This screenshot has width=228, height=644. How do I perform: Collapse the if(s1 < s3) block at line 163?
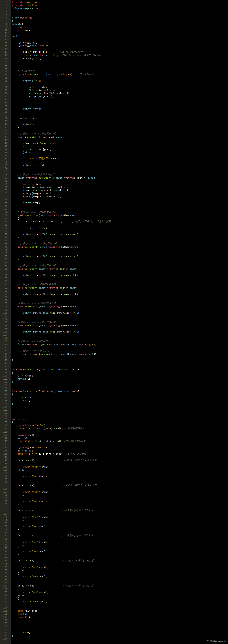tap(9, 510)
